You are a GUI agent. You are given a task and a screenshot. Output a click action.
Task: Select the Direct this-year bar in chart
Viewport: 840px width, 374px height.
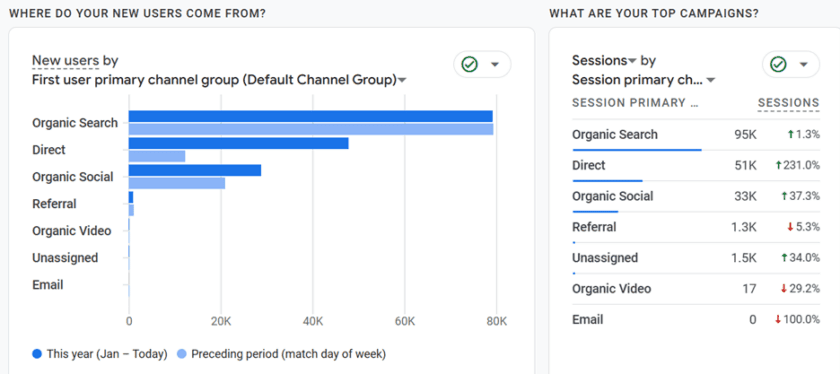(239, 143)
